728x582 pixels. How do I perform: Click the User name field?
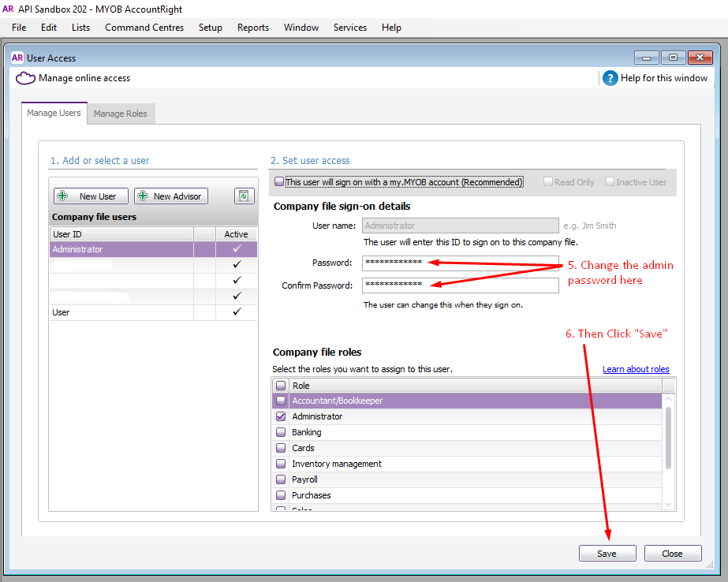[x=460, y=226]
